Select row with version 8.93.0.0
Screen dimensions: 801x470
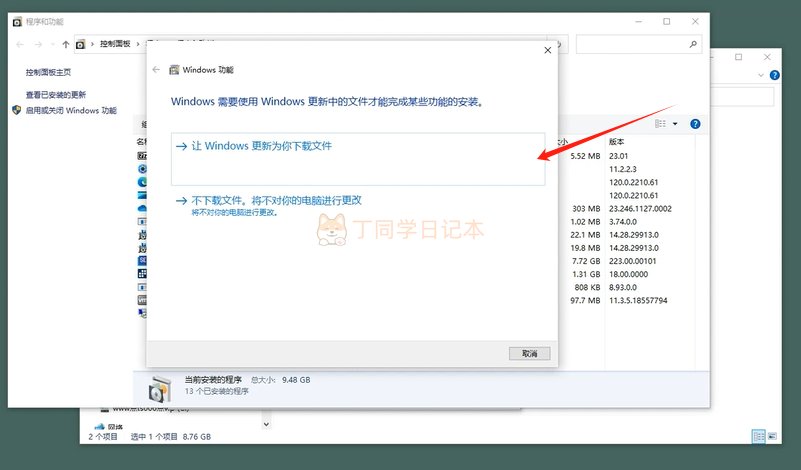[623, 287]
